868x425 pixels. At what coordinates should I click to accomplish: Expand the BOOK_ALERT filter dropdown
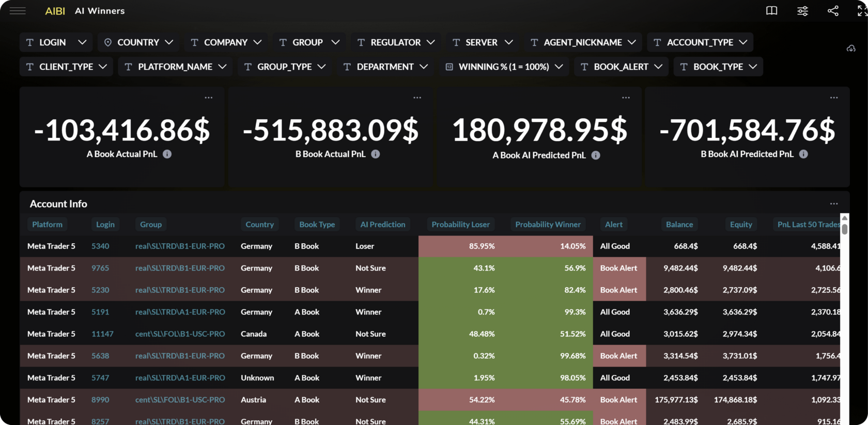[x=622, y=67]
